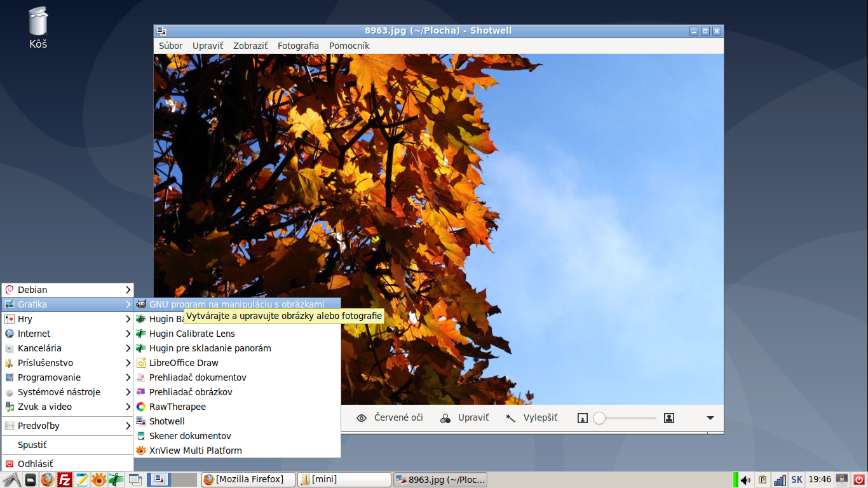Open Skener dokumentov application
Screen dimensions: 868x488
237,436
